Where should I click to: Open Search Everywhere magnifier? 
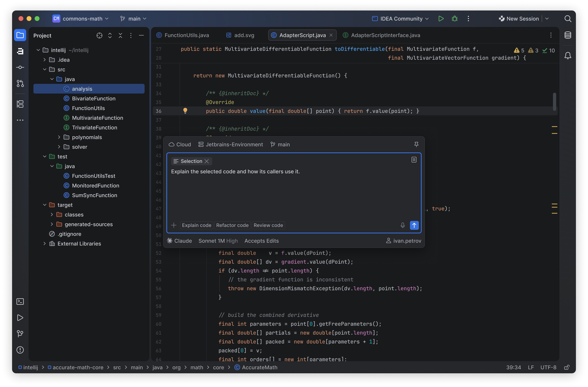point(568,19)
